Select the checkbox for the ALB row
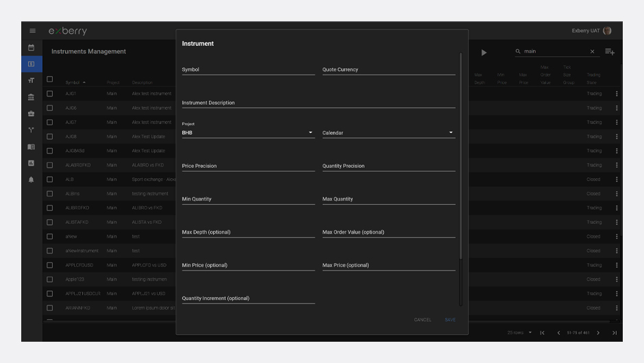The width and height of the screenshot is (644, 363). 49,179
